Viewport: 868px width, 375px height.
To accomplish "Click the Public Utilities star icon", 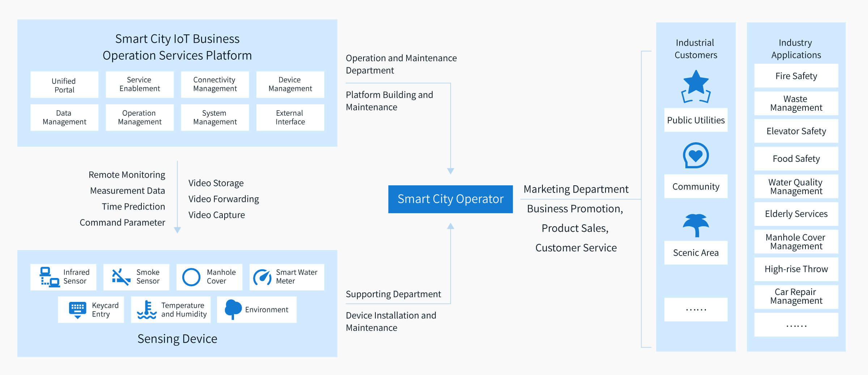I will tap(696, 87).
